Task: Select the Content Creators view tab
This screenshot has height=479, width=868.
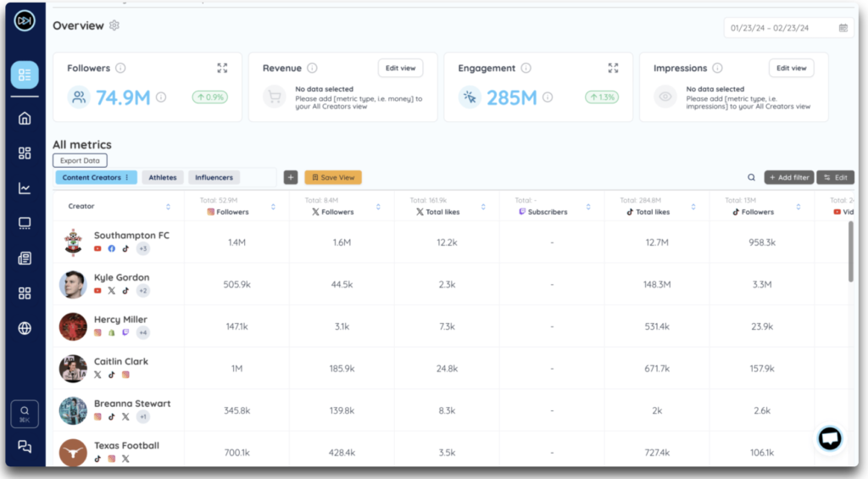Action: click(x=96, y=177)
